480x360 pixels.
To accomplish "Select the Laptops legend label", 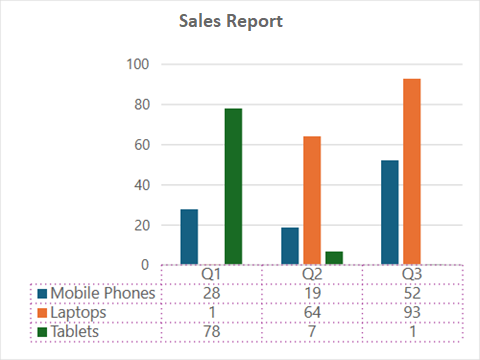I will click(x=78, y=313).
